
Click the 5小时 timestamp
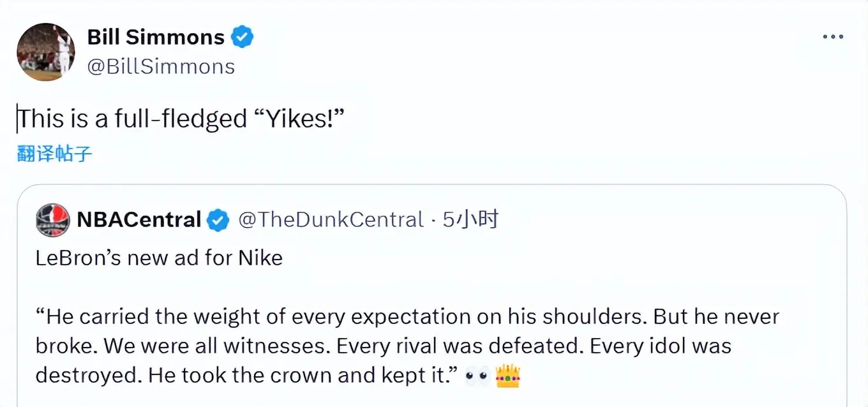pos(471,220)
